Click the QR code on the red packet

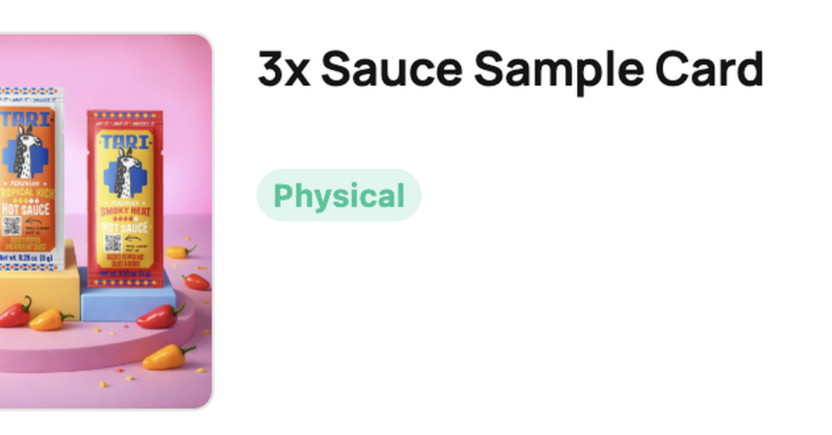(x=112, y=243)
